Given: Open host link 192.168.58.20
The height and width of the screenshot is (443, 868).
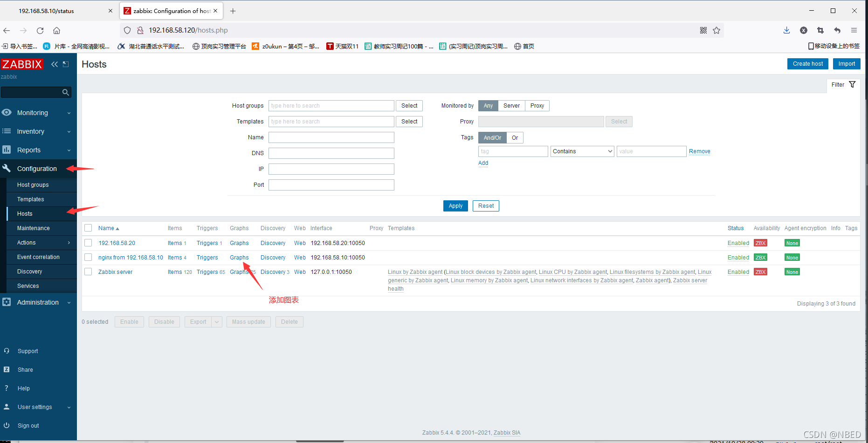Looking at the screenshot, I should 117,243.
